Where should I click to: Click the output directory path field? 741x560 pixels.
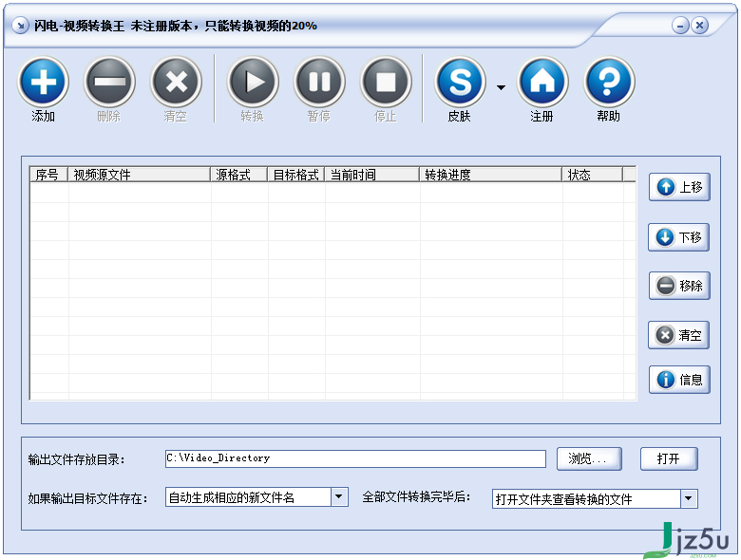tap(355, 458)
